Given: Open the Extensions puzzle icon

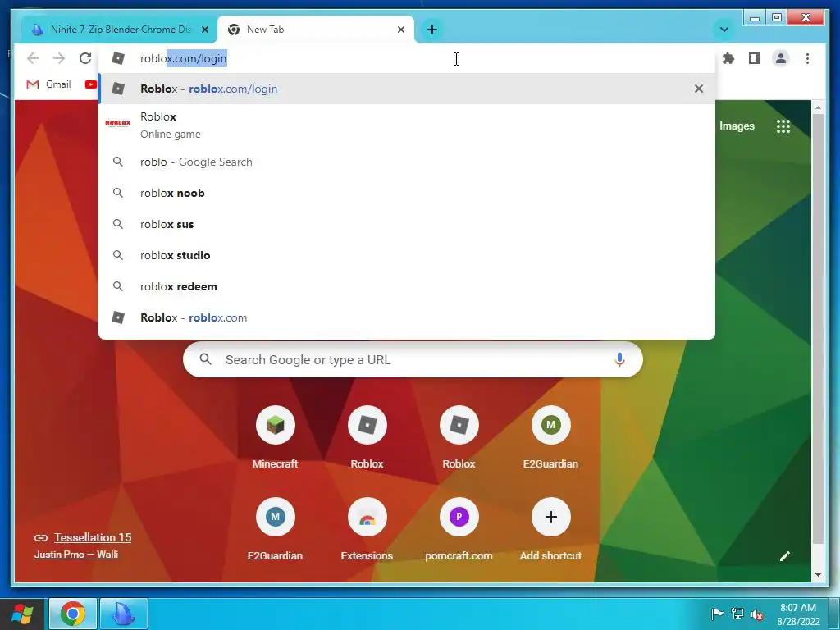Looking at the screenshot, I should pyautogui.click(x=728, y=58).
